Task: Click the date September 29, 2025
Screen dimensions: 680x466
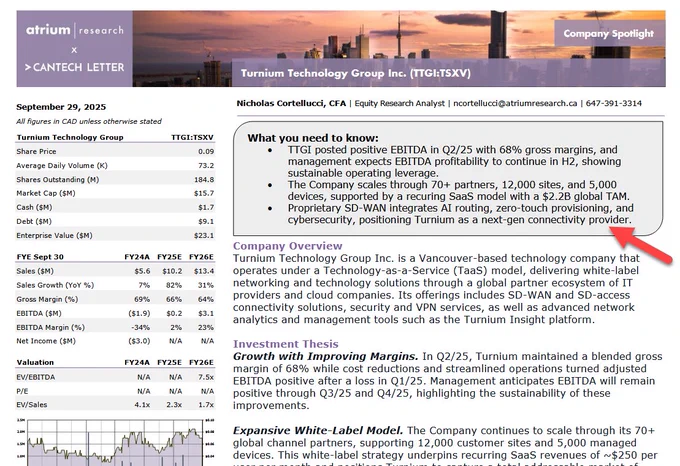Action: click(x=61, y=107)
